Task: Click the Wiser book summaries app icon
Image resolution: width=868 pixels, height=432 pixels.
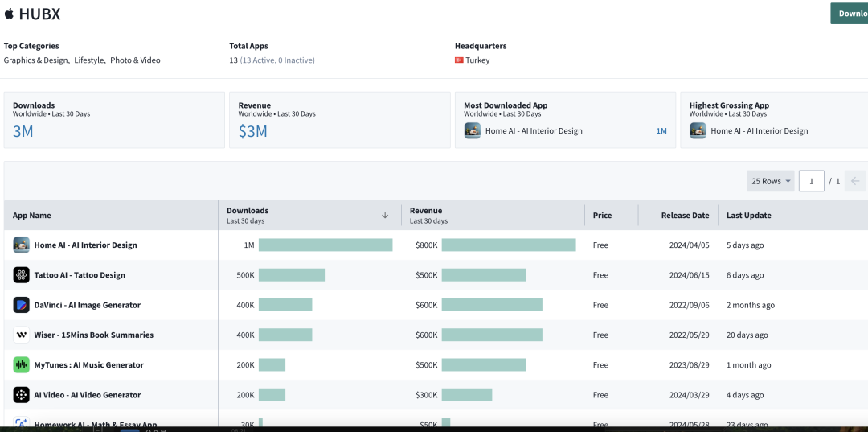Action: tap(21, 335)
